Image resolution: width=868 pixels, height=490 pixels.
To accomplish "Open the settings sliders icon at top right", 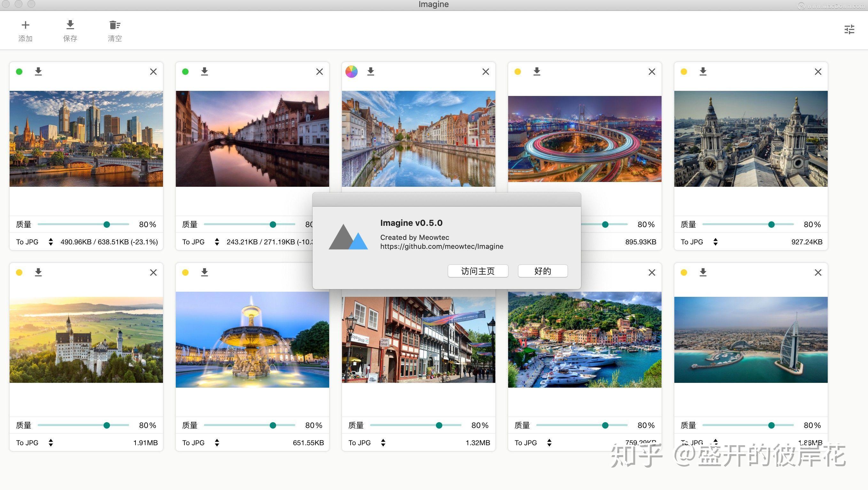I will coord(849,30).
